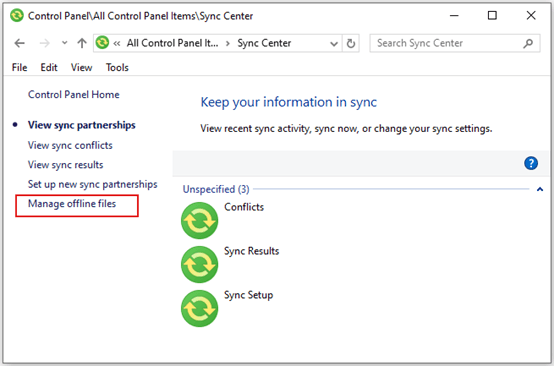This screenshot has height=366, width=554.
Task: Click the Search Sync Center field
Action: tap(448, 43)
